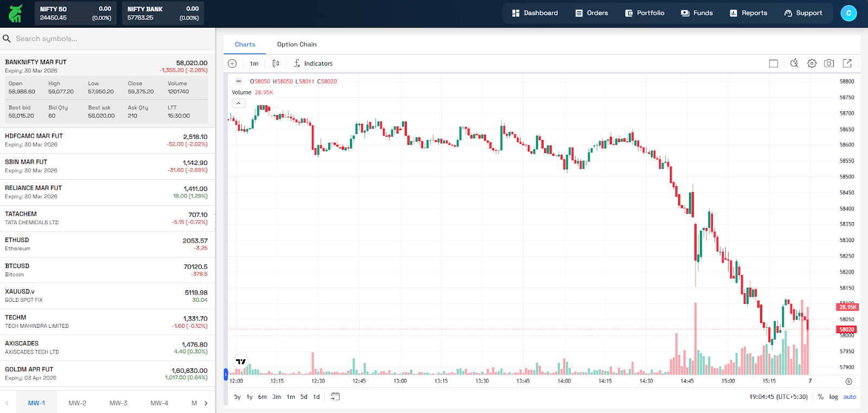This screenshot has height=413, width=868.
Task: Open the Orders page
Action: coord(591,13)
